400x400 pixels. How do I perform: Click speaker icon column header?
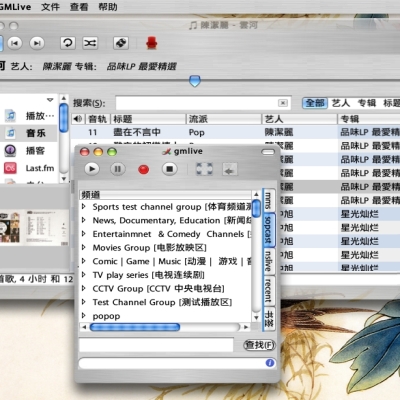(78, 119)
